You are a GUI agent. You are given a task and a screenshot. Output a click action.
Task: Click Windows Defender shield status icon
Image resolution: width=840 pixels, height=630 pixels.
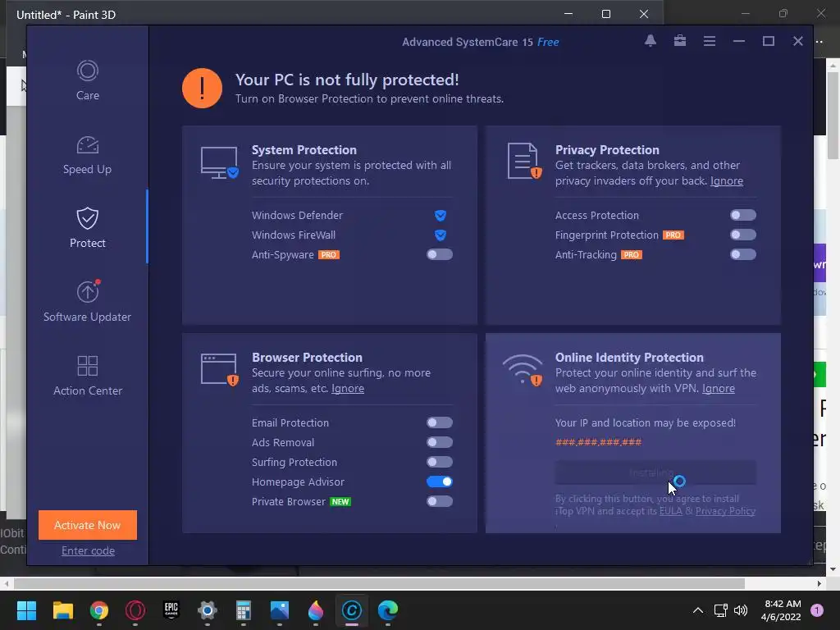[x=441, y=216]
